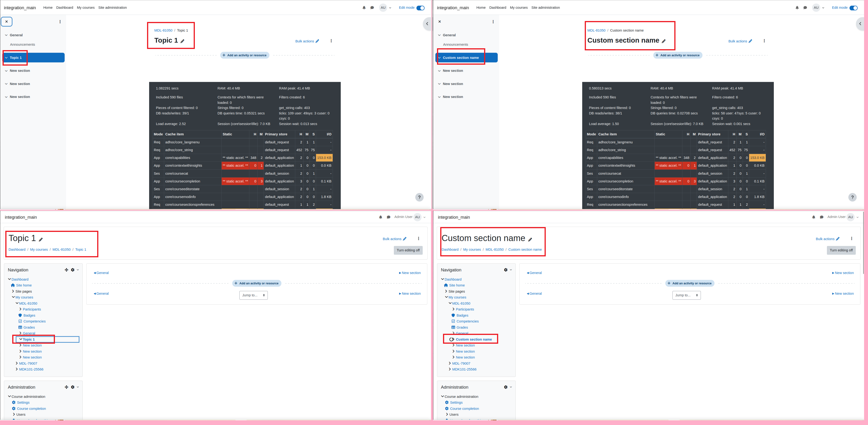The height and width of the screenshot is (425, 868).
Task: Open AU user menu next to Edit mode, Topic 1 page
Action: tap(385, 8)
